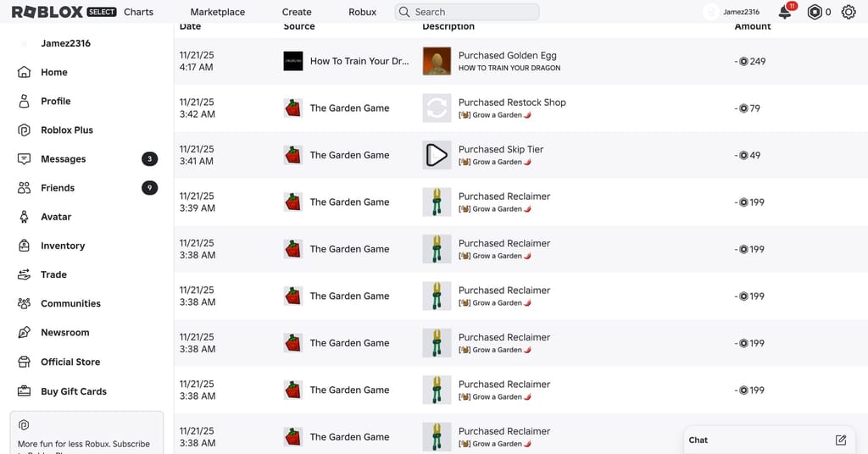Click The Garden Game link at 3:42 AM
This screenshot has height=454, width=868.
tap(349, 108)
